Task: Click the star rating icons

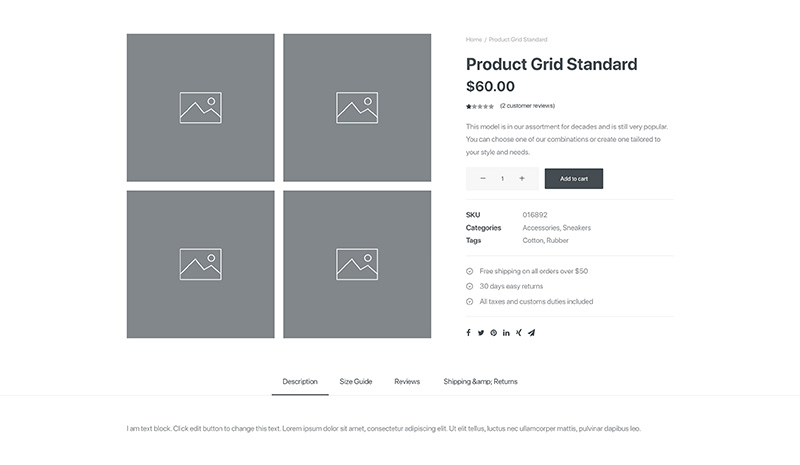Action: coord(480,107)
